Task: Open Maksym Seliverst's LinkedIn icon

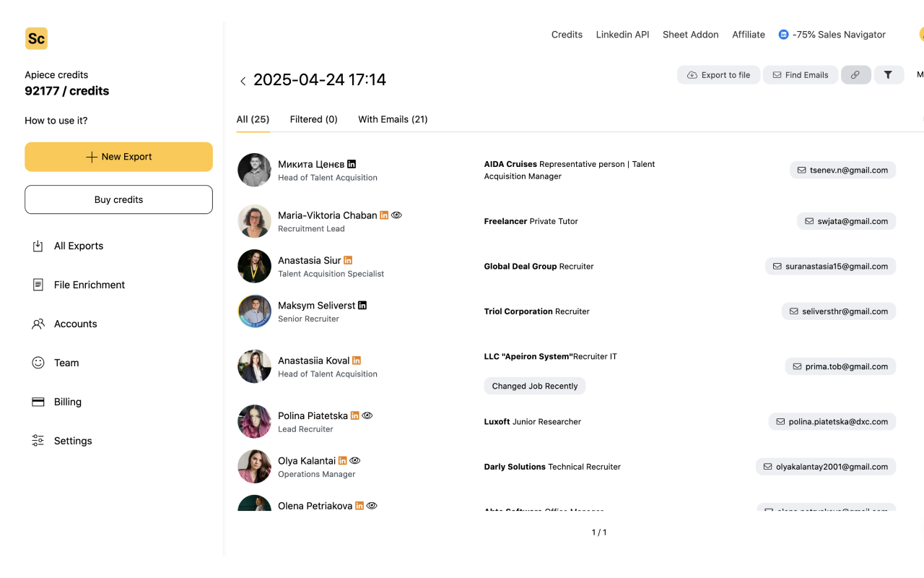Action: point(362,306)
